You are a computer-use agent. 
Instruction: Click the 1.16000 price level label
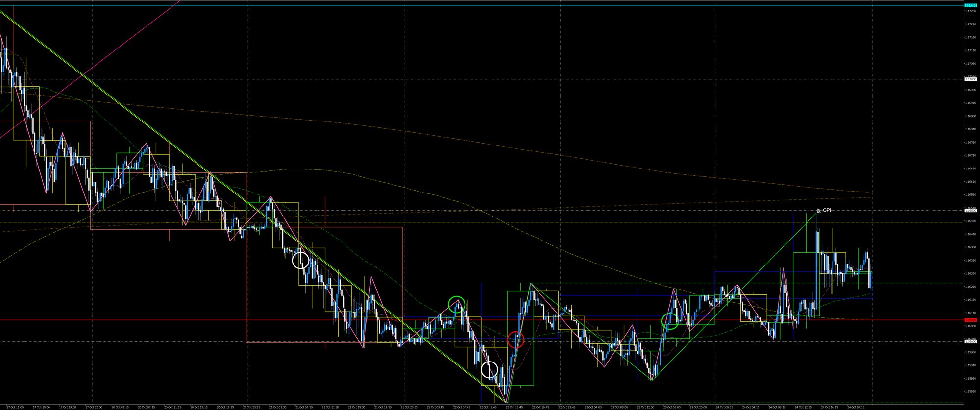(970, 341)
